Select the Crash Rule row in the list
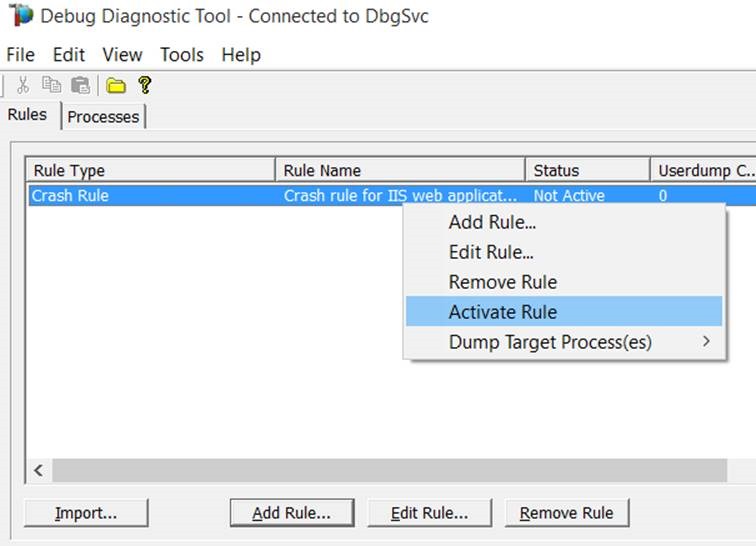The height and width of the screenshot is (546, 756). click(x=150, y=196)
